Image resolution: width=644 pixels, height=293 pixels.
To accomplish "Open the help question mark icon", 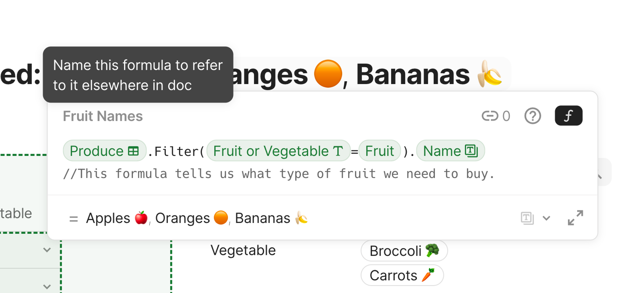I will click(533, 116).
